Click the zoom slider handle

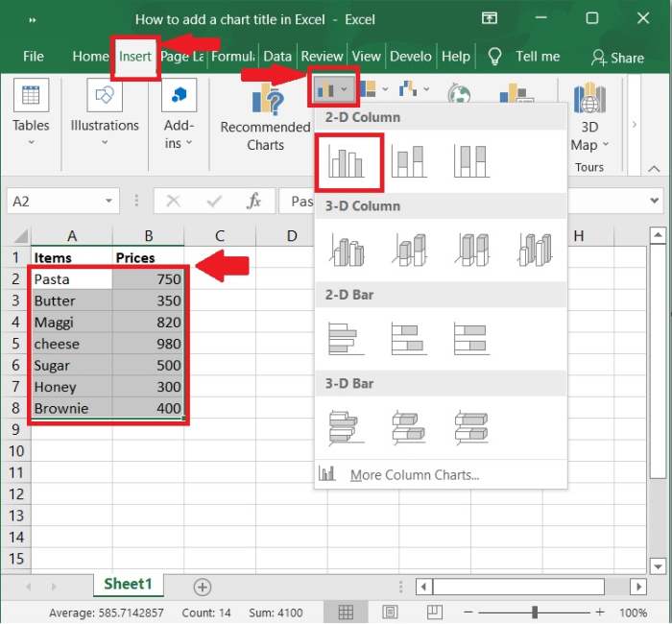(535, 612)
